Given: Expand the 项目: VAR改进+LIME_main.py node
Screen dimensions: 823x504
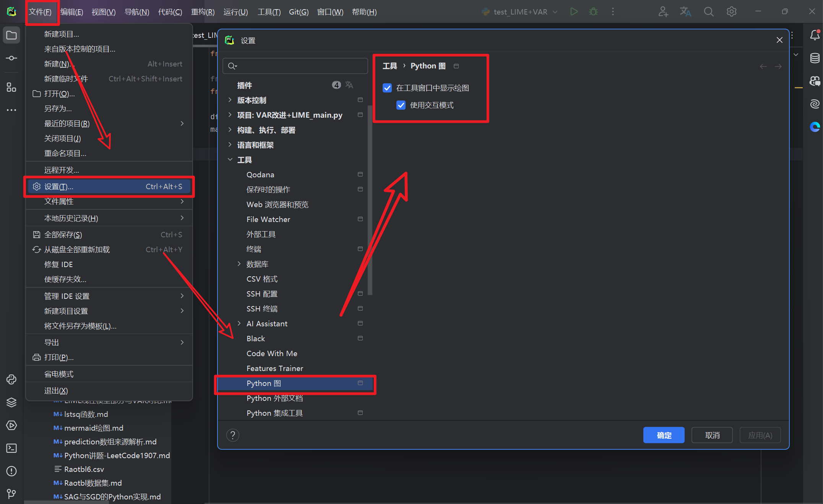Looking at the screenshot, I should (x=230, y=115).
